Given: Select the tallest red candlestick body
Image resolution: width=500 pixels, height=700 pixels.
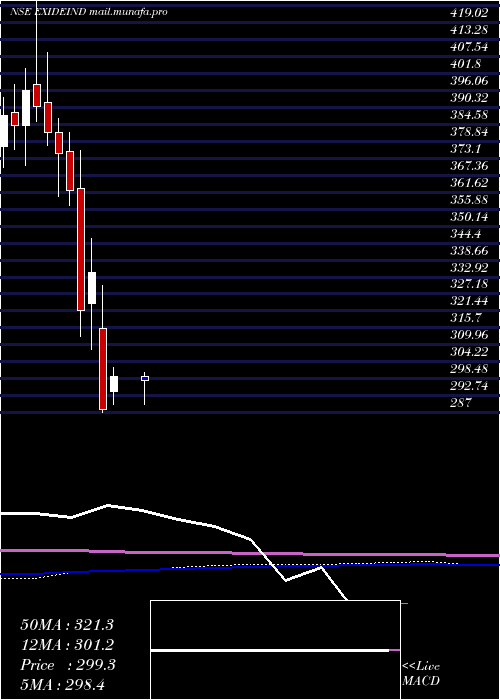Looking at the screenshot, I should [x=81, y=250].
